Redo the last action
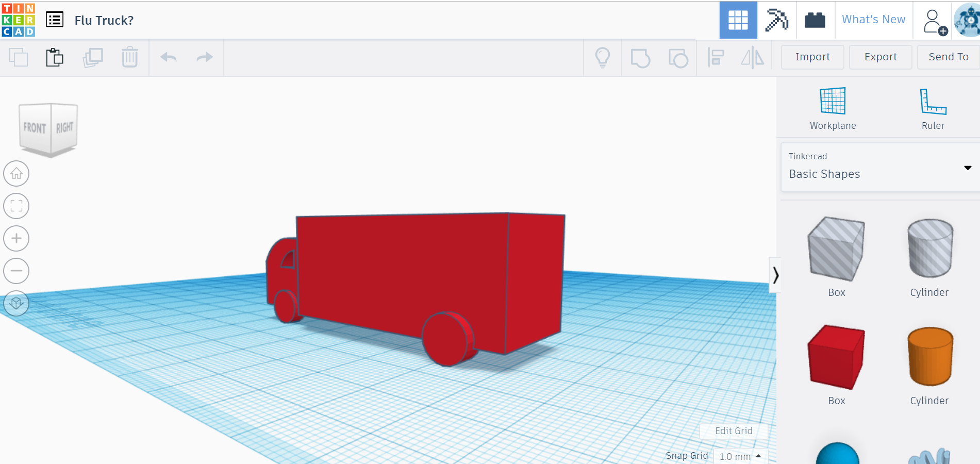Viewport: 980px width, 464px height. (205, 57)
